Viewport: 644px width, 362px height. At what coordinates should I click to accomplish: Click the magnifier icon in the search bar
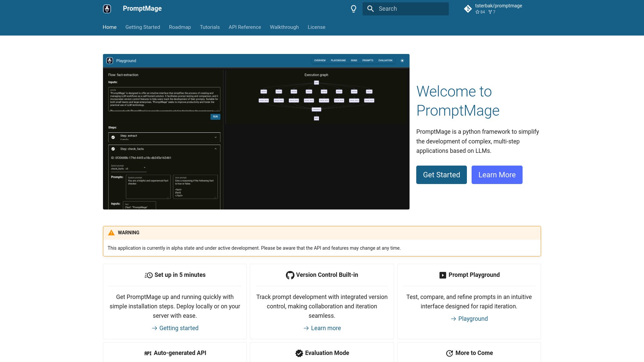[371, 9]
